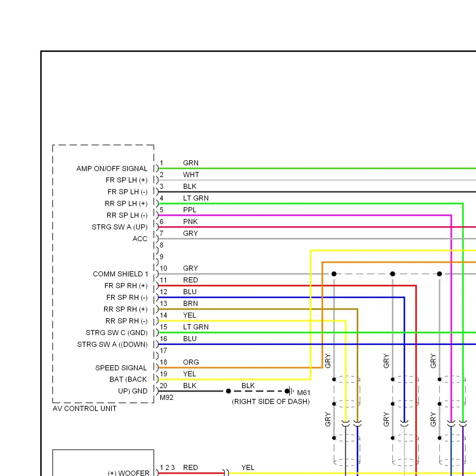Click the ACC terminal label

[x=140, y=239]
